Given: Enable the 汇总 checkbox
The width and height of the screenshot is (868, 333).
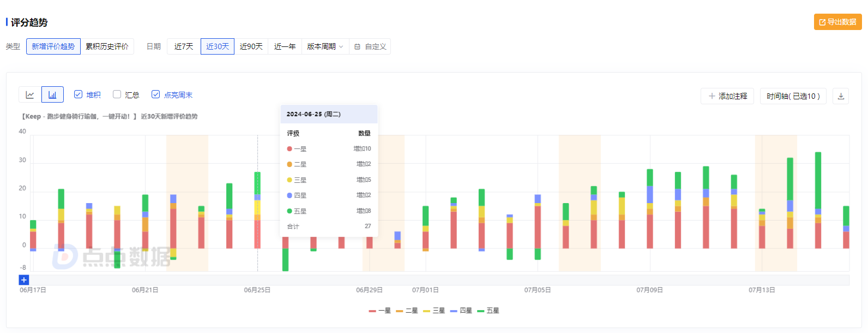Looking at the screenshot, I should [117, 94].
